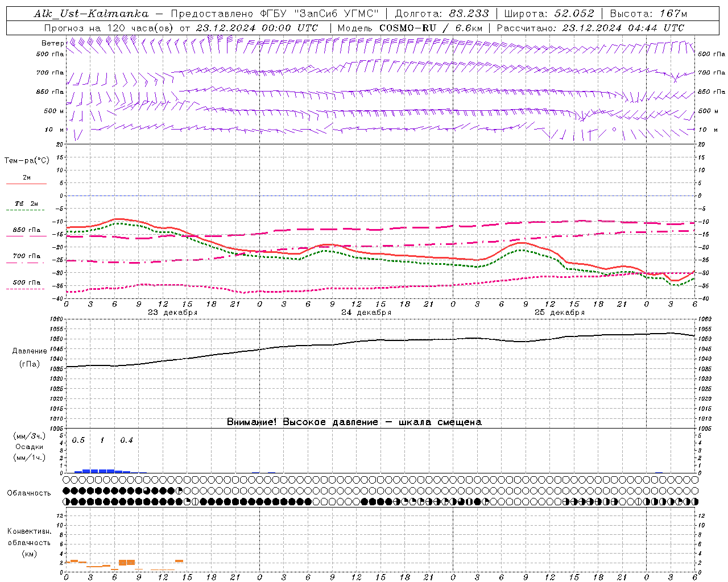
Task: Click the 0.4 precipitation amount
Action: (127, 440)
